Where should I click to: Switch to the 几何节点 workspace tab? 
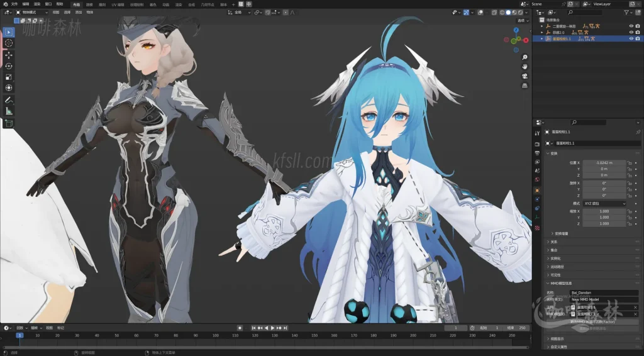pyautogui.click(x=208, y=4)
